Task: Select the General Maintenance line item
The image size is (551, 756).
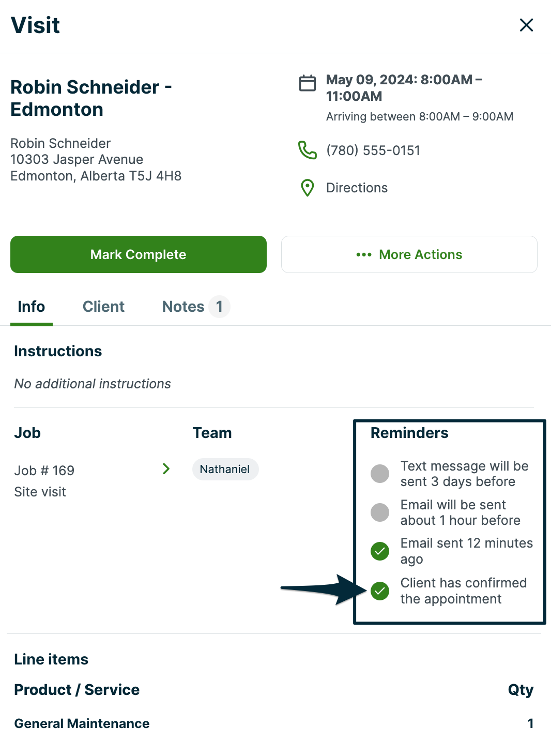Action: (82, 723)
